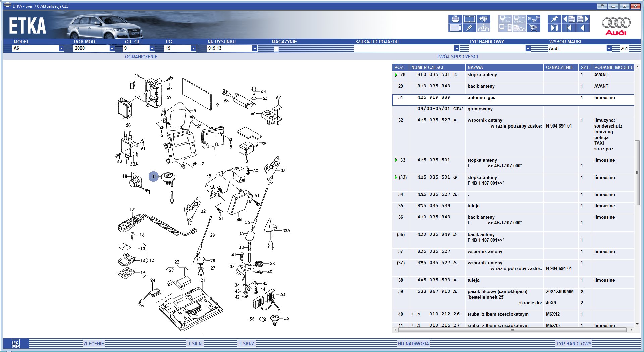The image size is (644, 352).
Task: Go to next page with document-arrow icon
Action: [x=583, y=19]
